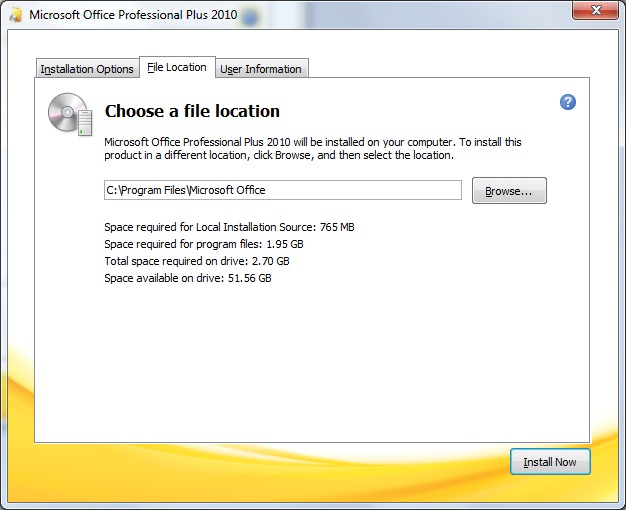
Task: Open the User Information tab
Action: [x=261, y=69]
